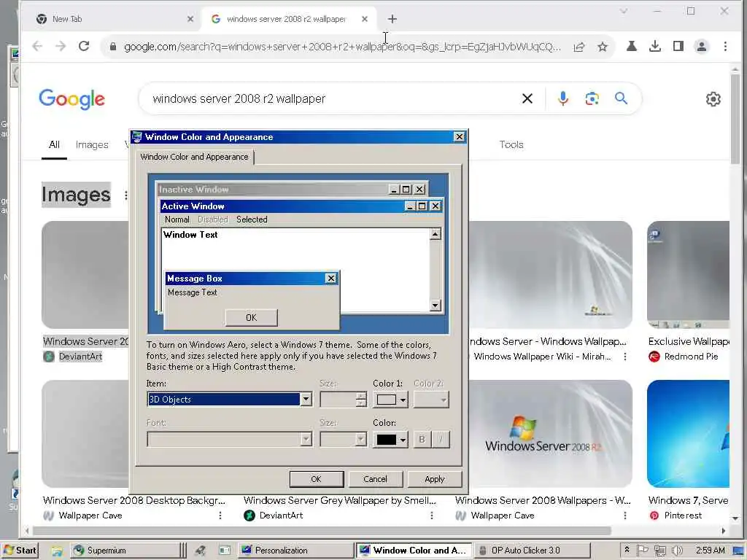Open the Tools search option

point(511,145)
